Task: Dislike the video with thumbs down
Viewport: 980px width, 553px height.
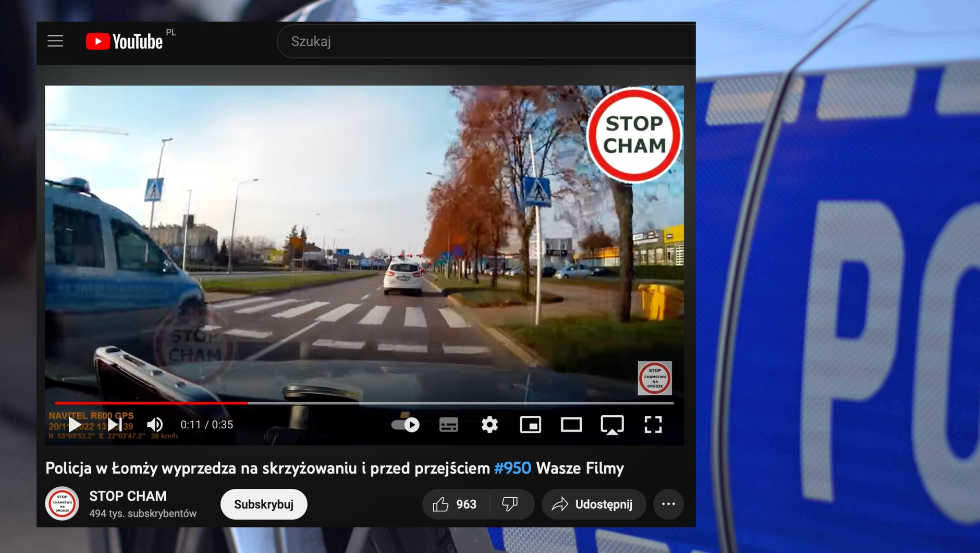Action: coord(510,504)
